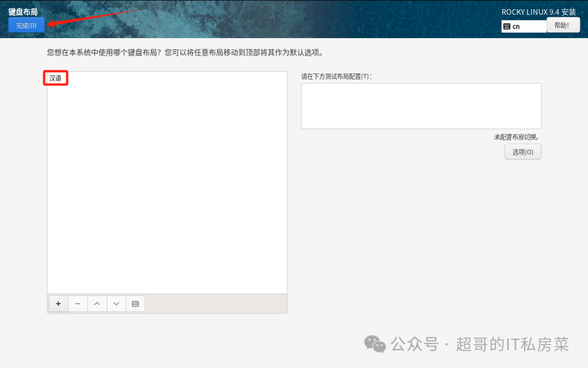The image size is (588, 368).
Task: Click the keyboard icon beside cn indicator
Action: point(507,26)
